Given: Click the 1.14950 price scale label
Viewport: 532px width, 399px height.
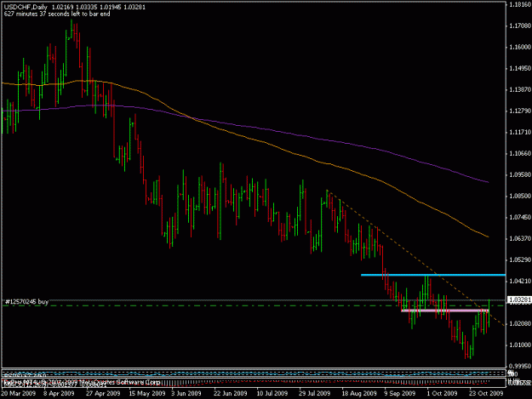Looking at the screenshot, I should click(x=520, y=68).
